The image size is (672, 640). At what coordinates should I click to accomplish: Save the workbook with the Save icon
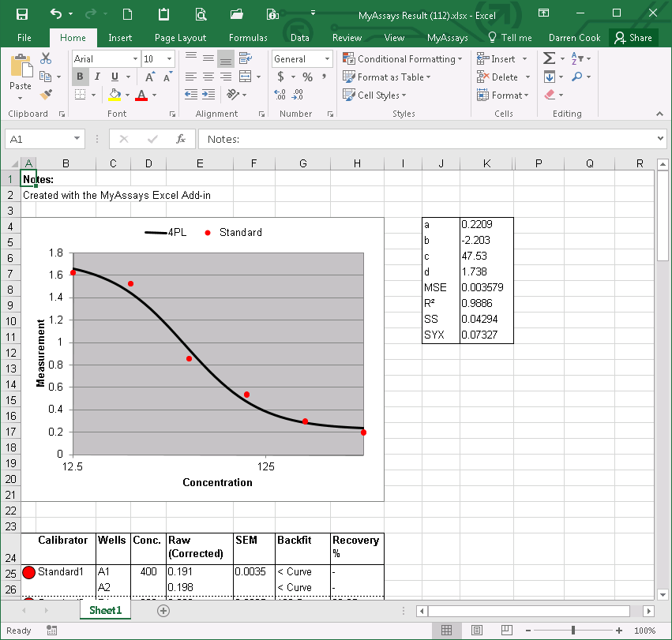tap(21, 13)
